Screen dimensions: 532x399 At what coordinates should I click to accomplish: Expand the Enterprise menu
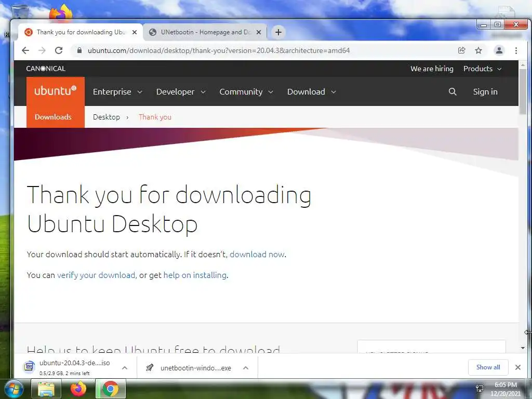[x=117, y=91]
